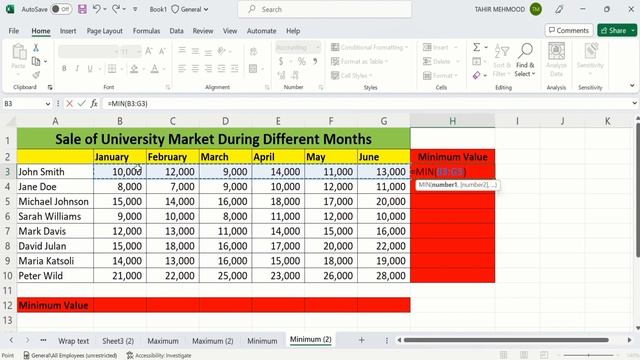Click the Borders icon
640x360 pixels.
click(111, 69)
